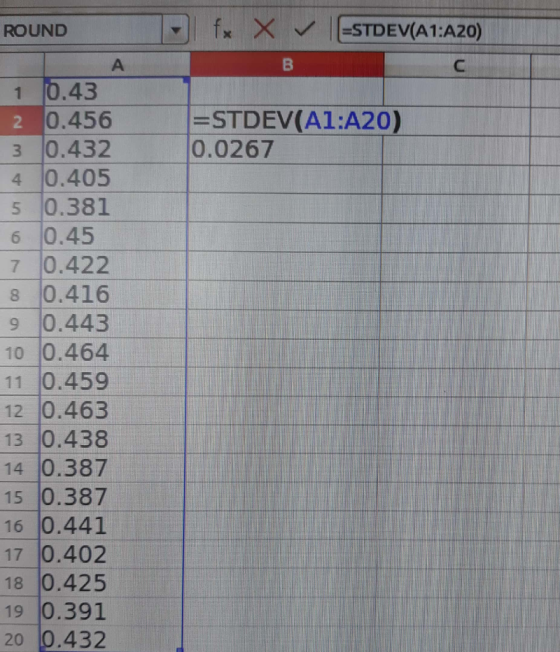Click cell B3 with value 0.0267
The height and width of the screenshot is (652, 560).
coord(285,149)
